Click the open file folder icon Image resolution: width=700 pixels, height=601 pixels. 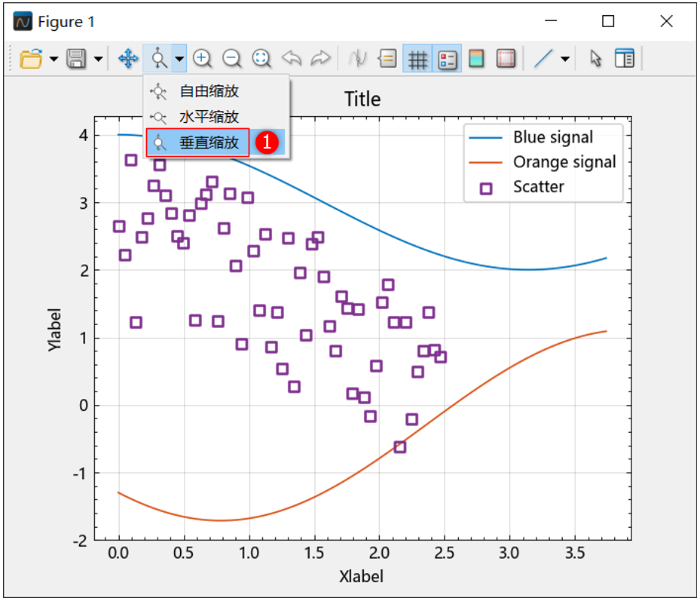[x=31, y=59]
